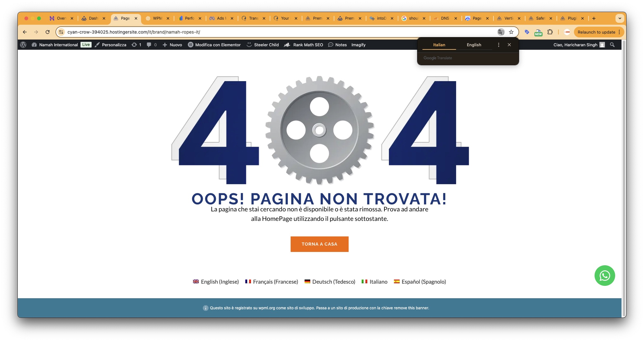The width and height of the screenshot is (644, 341).
Task: Open the Steeler Child admin bar item
Action: pos(263,45)
